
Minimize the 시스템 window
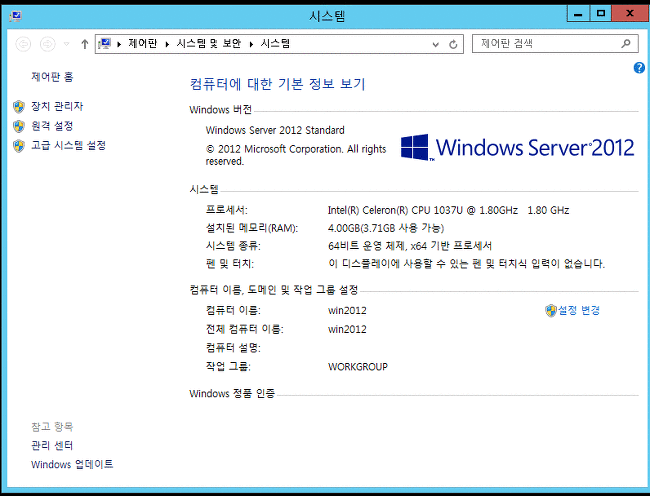tap(578, 14)
